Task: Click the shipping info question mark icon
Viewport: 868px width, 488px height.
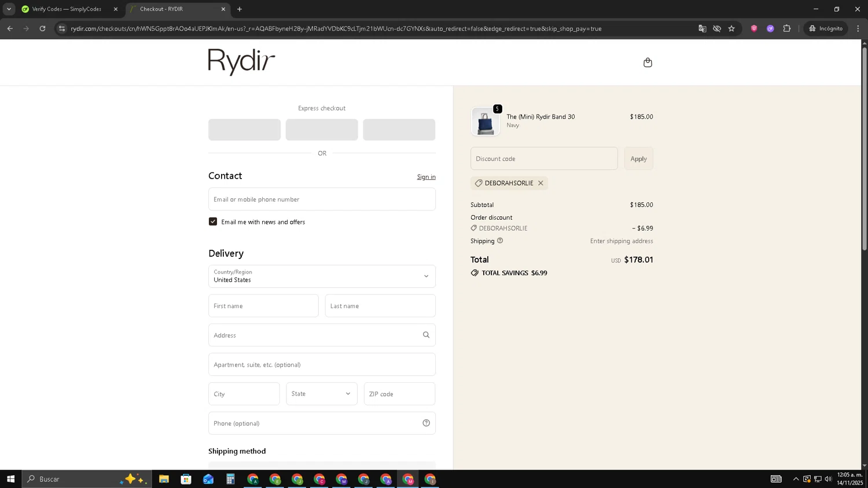Action: coord(500,241)
